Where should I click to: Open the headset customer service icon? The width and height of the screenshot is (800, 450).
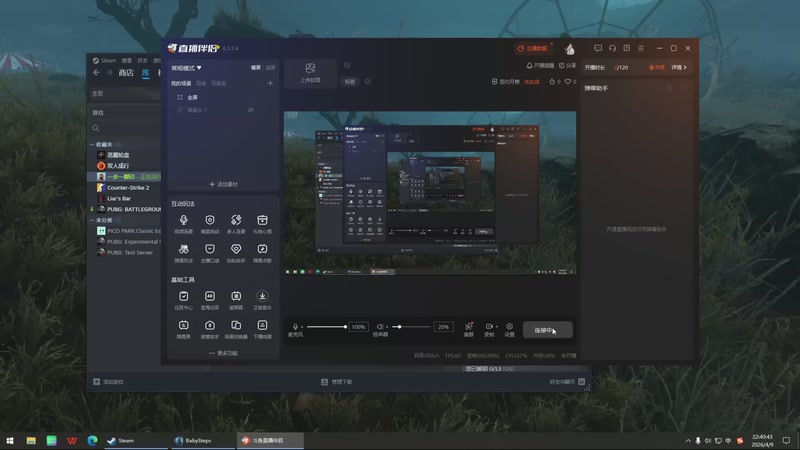(612, 48)
